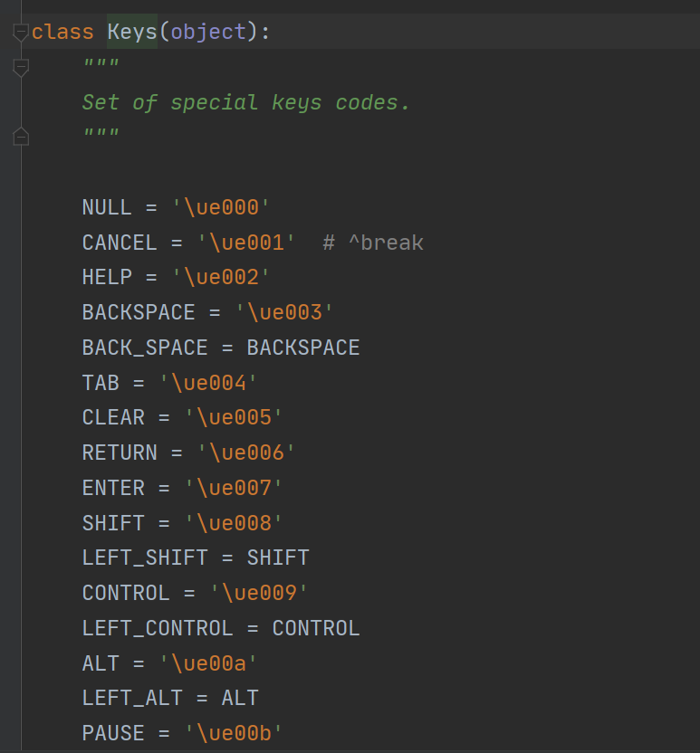The image size is (700, 753).
Task: Click the class keyword
Action: click(62, 32)
